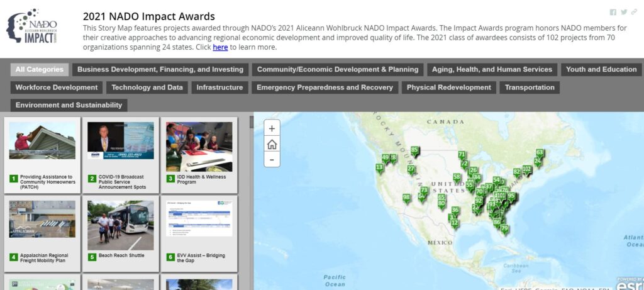Share the story map on Facebook

tap(613, 13)
